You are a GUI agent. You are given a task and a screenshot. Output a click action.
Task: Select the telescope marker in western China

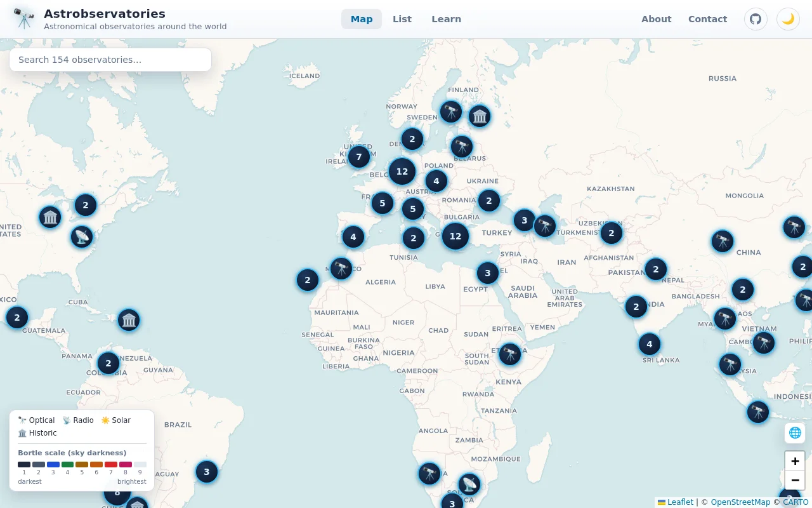[723, 241]
